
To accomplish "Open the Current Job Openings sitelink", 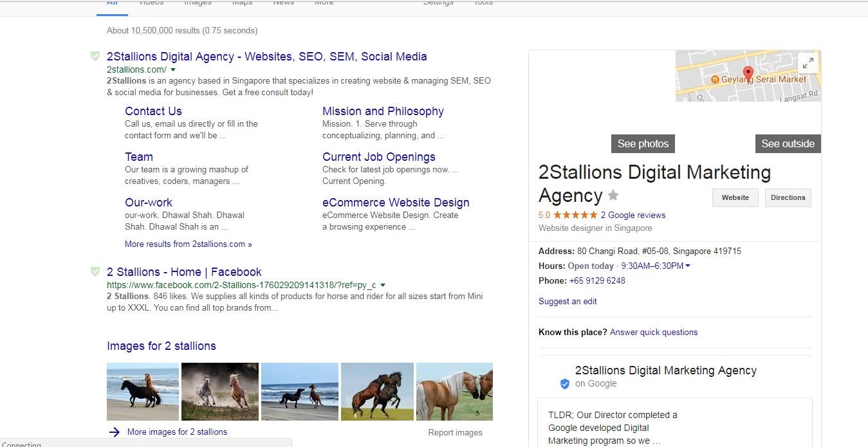I will point(379,157).
